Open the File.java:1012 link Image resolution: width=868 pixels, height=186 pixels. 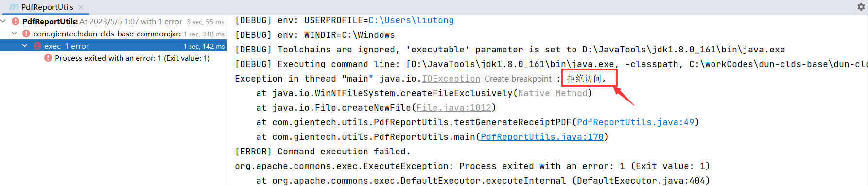point(454,108)
